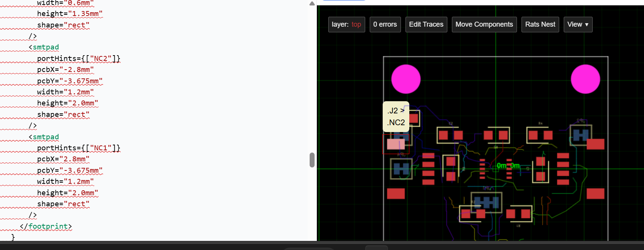Select the red pad at board's lower-right corner
The width and height of the screenshot is (644, 250).
tap(595, 194)
